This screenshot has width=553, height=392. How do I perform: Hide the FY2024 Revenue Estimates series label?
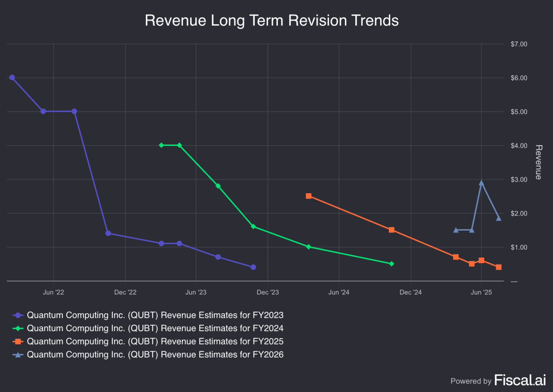[155, 328]
